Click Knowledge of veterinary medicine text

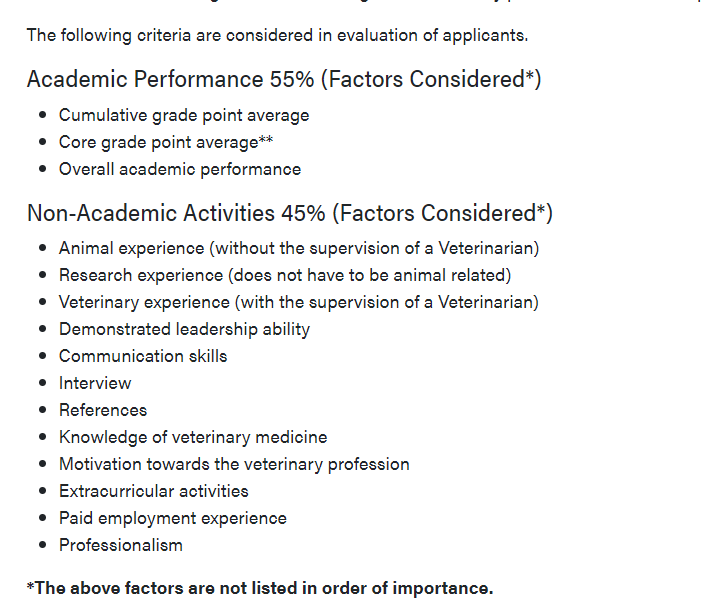193,437
